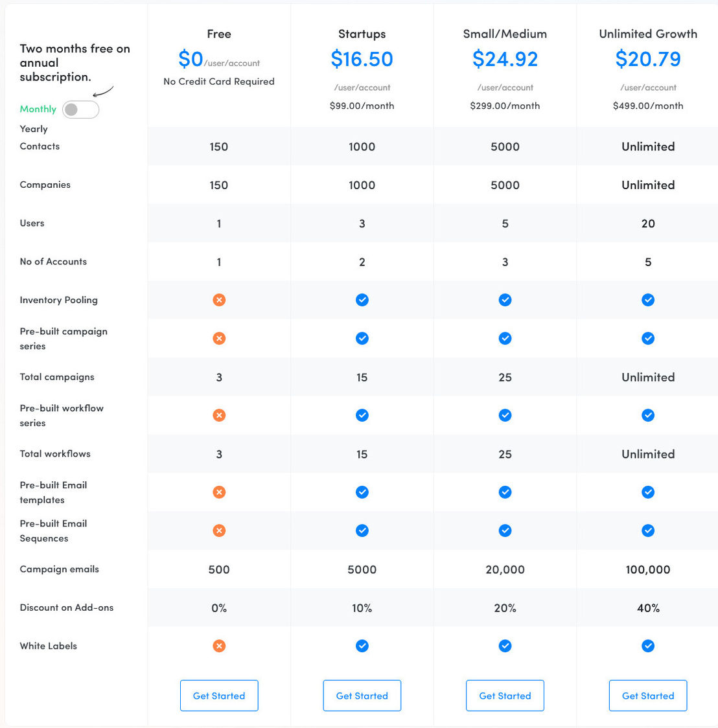
Task: Click the Inventory Pooling checkmark under Small/Medium
Action: [x=505, y=300]
